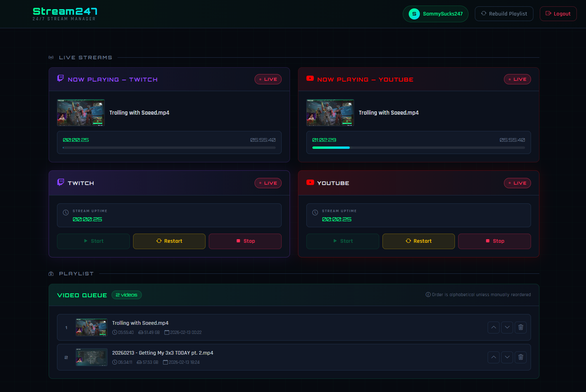Click the Rebuild Playlist button
The height and width of the screenshot is (392, 586).
pyautogui.click(x=504, y=13)
